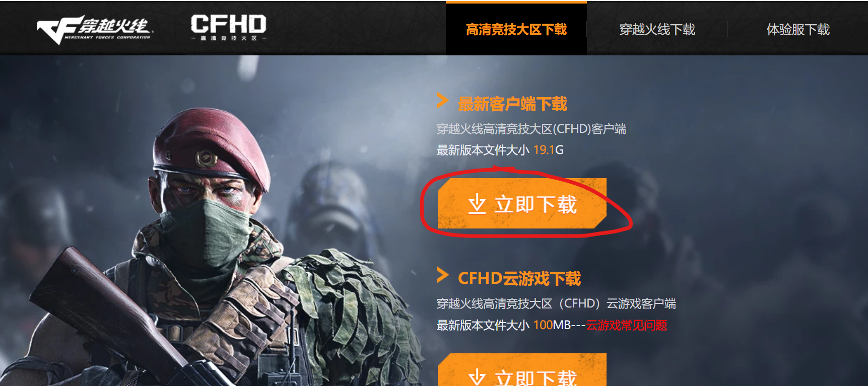
Task: Click the CFHD云游戏下载 heading
Action: tap(519, 278)
